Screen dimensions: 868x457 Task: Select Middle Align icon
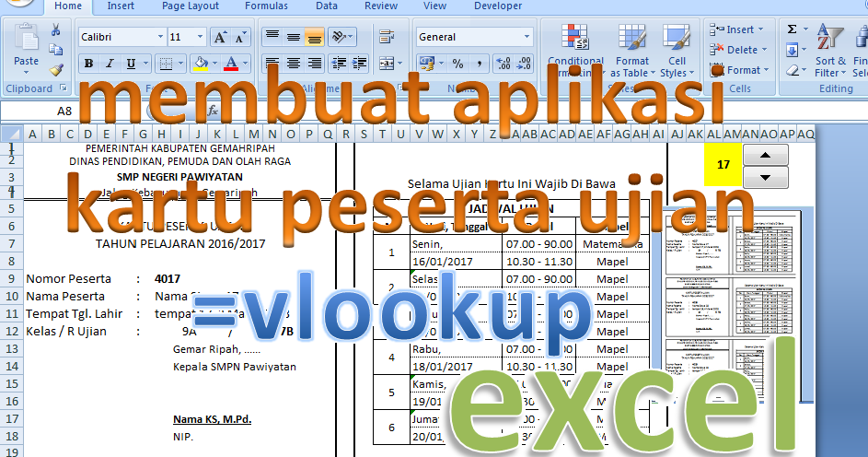coord(294,37)
